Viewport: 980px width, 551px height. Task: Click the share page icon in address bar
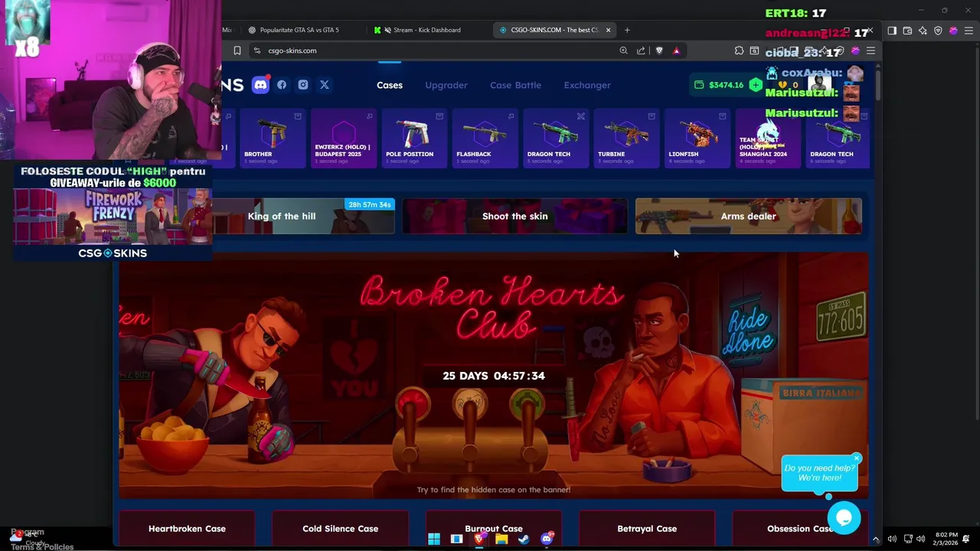coord(641,51)
